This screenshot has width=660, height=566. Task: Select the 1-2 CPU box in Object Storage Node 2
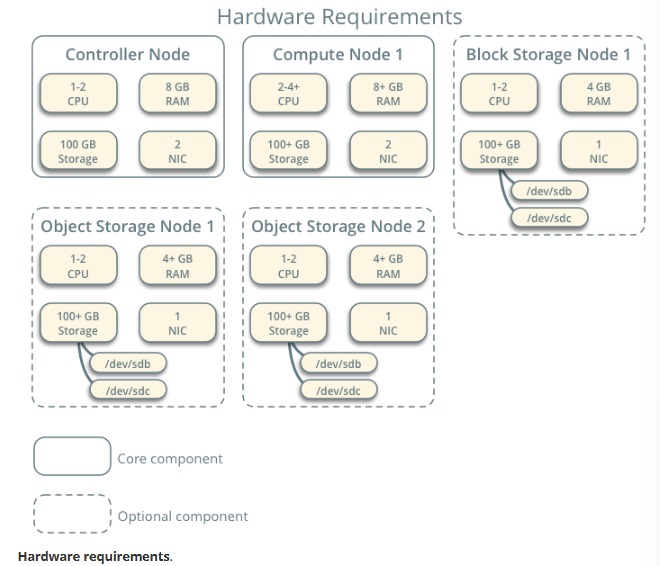288,265
